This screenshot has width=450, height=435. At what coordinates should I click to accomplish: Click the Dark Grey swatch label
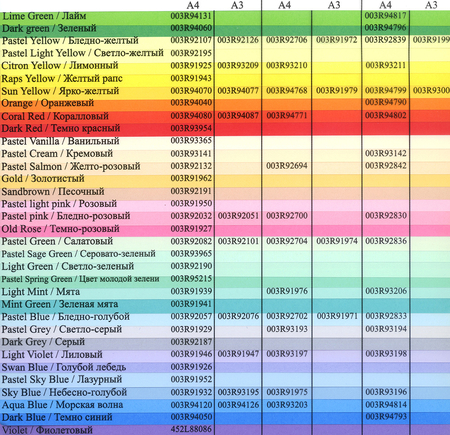43,342
